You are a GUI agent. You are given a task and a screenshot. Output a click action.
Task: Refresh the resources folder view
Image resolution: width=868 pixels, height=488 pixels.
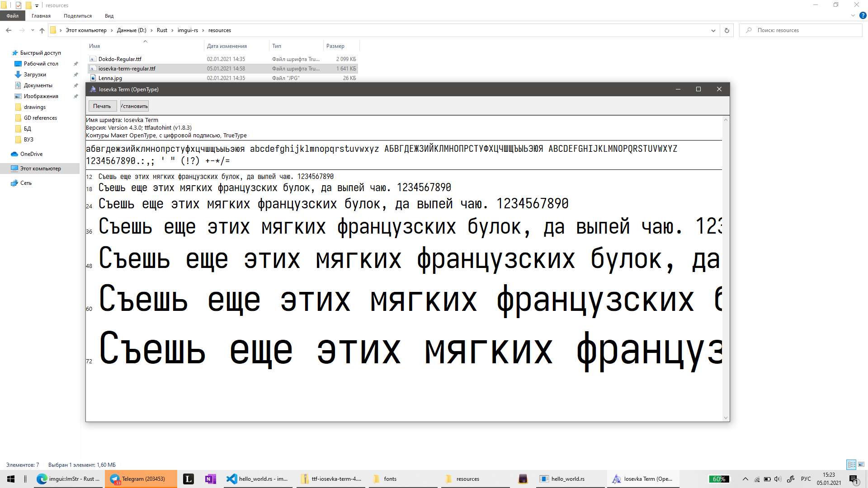click(727, 30)
